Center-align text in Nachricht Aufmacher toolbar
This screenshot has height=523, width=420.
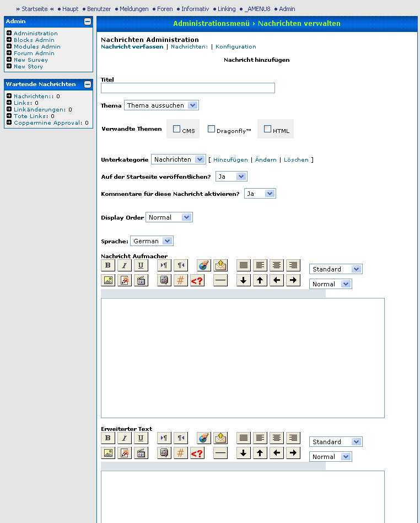pyautogui.click(x=277, y=265)
